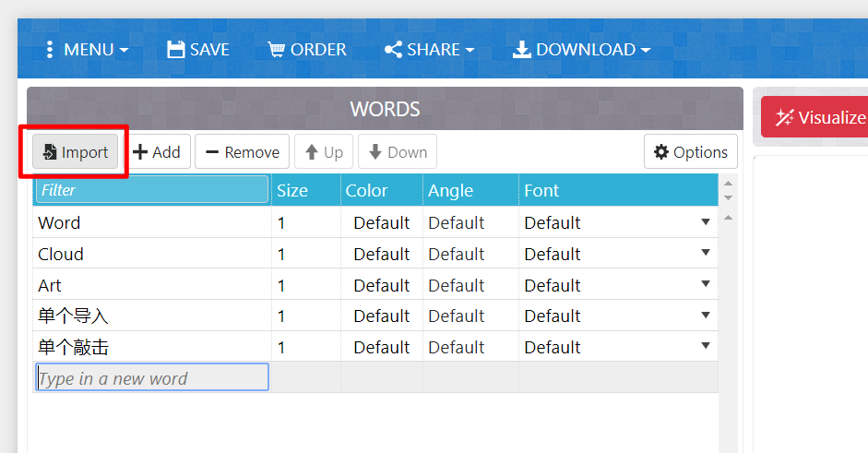Open the ORDER shopping cart
868x453 pixels.
click(x=306, y=49)
